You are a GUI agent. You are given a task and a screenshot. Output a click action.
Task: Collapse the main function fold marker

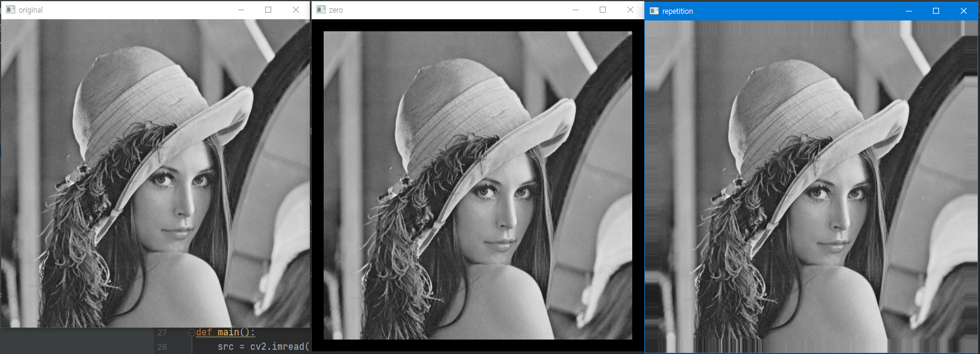pos(192,332)
